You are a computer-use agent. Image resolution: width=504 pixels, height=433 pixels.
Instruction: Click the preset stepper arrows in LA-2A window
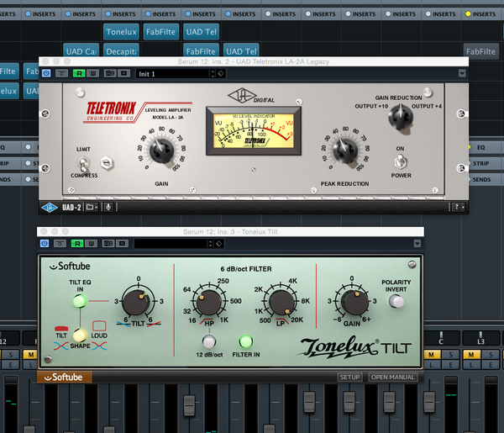click(x=213, y=74)
